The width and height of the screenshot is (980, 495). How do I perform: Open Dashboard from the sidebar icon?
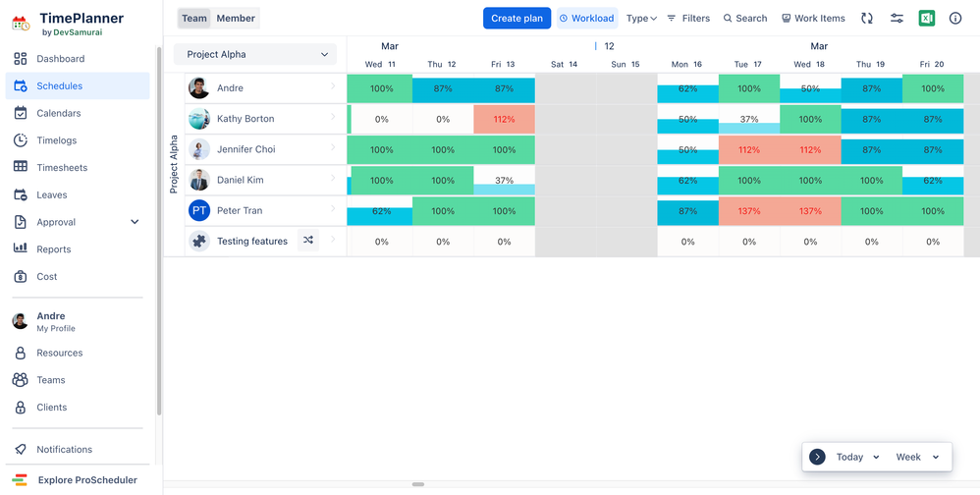click(x=20, y=59)
